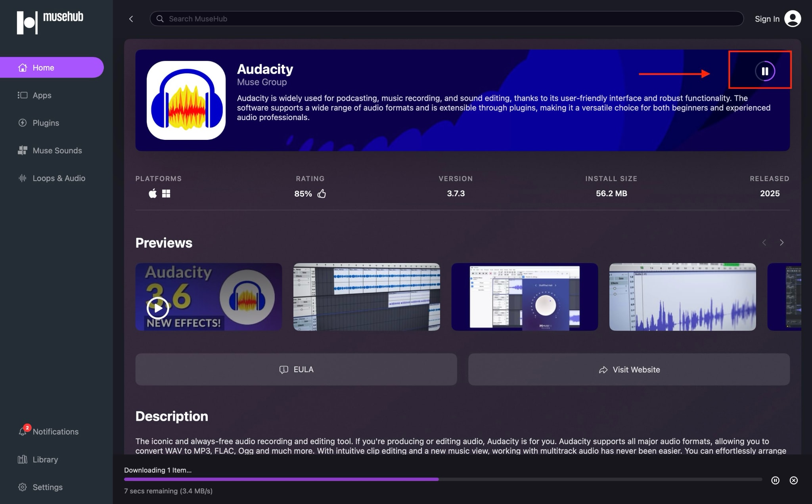Click the 85% rating value
The height and width of the screenshot is (504, 812).
[x=303, y=194]
